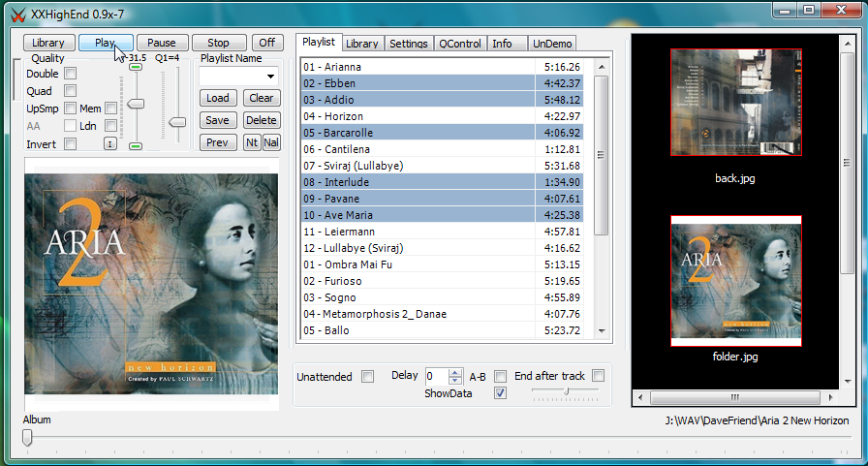Toggle the AA checkbox
The width and height of the screenshot is (868, 466).
click(x=71, y=126)
